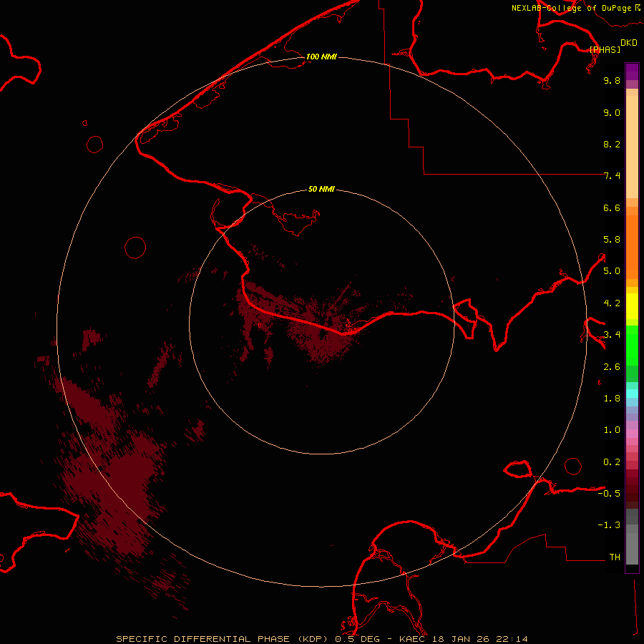Click the DKD unit label
The width and height of the screenshot is (644, 644).
click(629, 43)
